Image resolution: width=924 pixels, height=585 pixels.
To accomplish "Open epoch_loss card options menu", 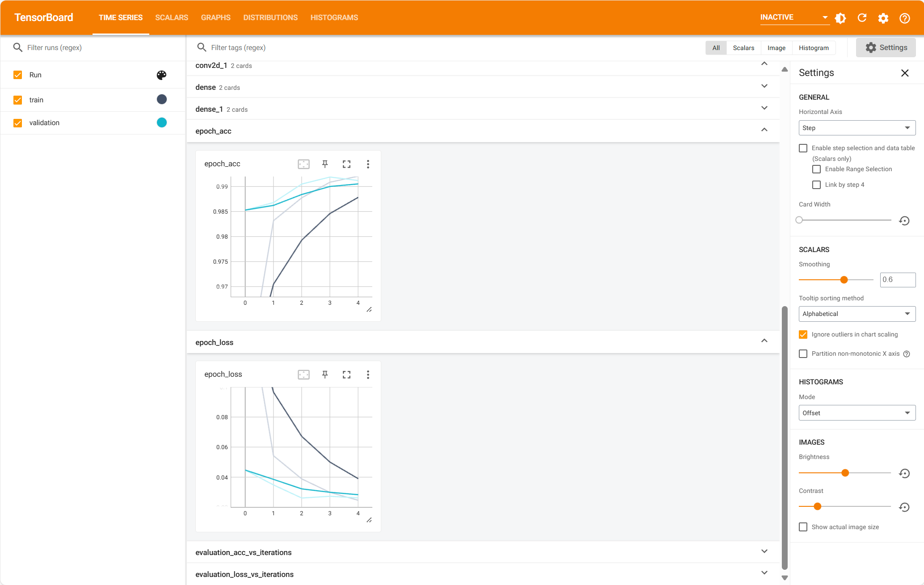I will pyautogui.click(x=368, y=375).
